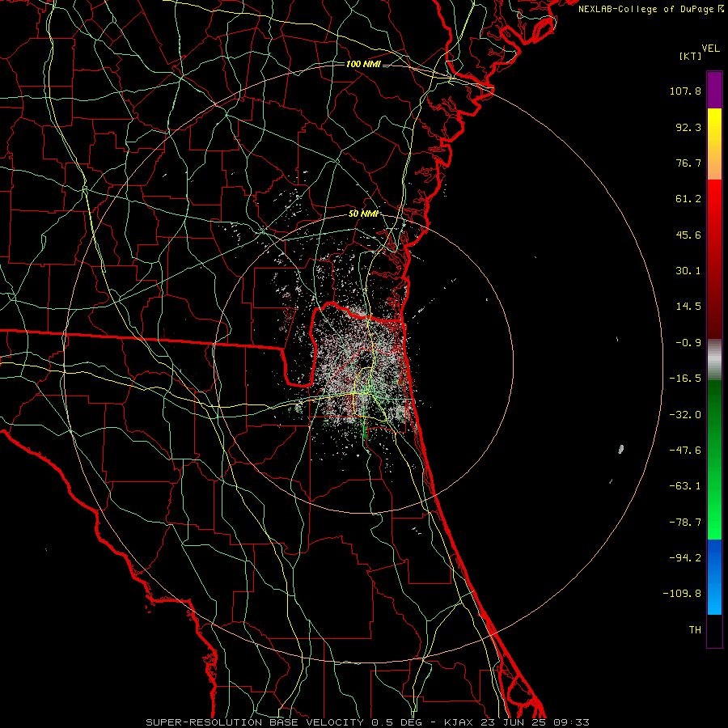728x728 pixels.
Task: Click the [KT] units label
Action: point(691,56)
